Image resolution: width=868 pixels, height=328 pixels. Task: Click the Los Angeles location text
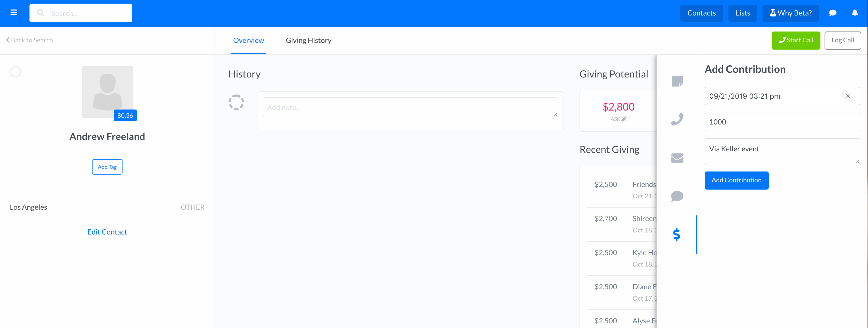coord(28,207)
